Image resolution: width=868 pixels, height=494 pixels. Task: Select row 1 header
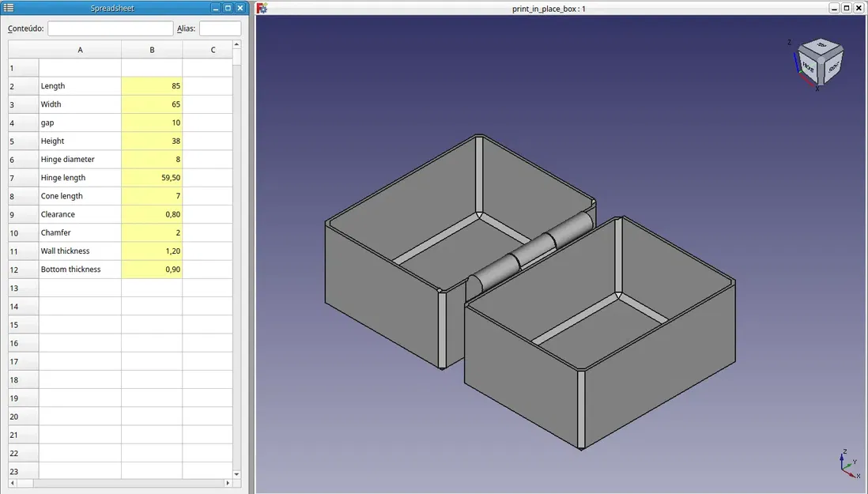[x=23, y=68]
